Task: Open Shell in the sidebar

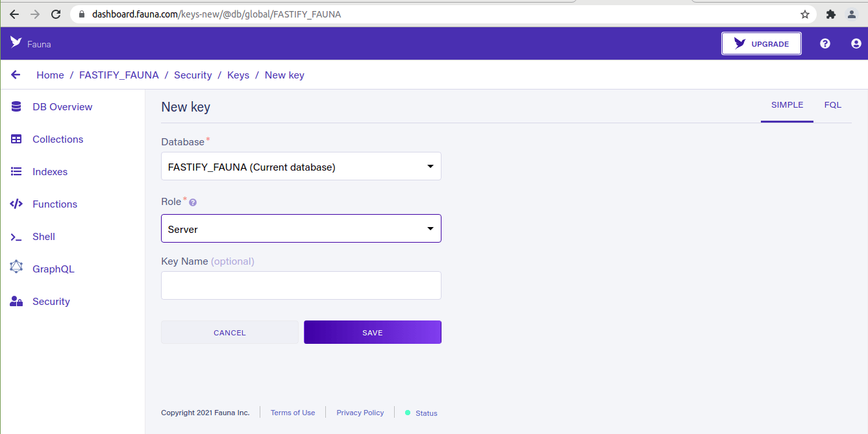Action: [43, 236]
